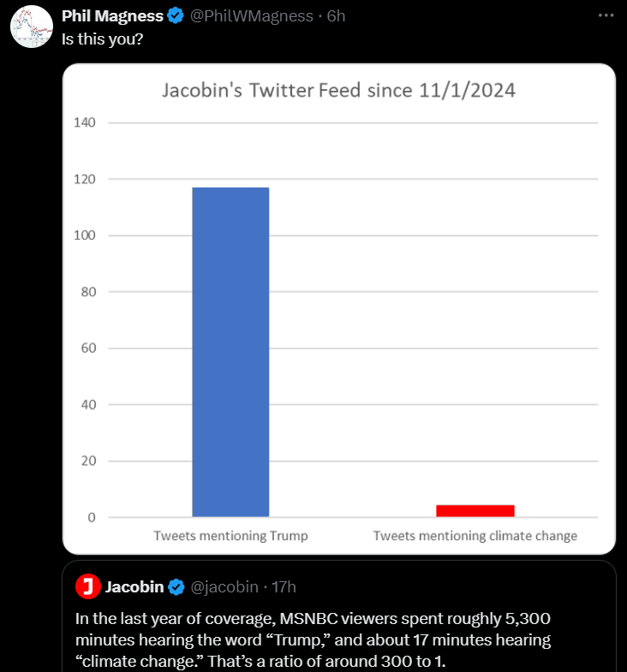
Task: Open the Jacobin display name link
Action: (134, 586)
